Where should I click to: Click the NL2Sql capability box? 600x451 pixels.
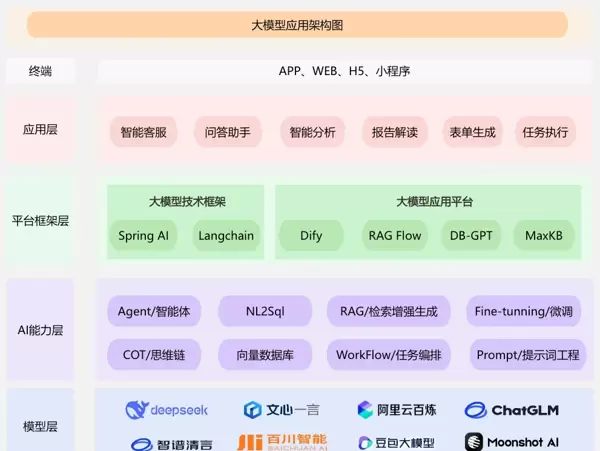[265, 311]
